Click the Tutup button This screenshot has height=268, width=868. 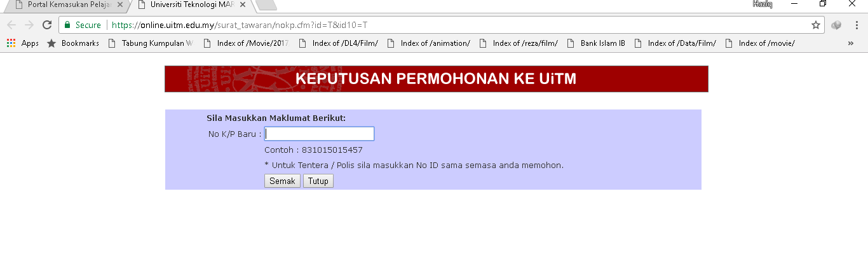(318, 181)
